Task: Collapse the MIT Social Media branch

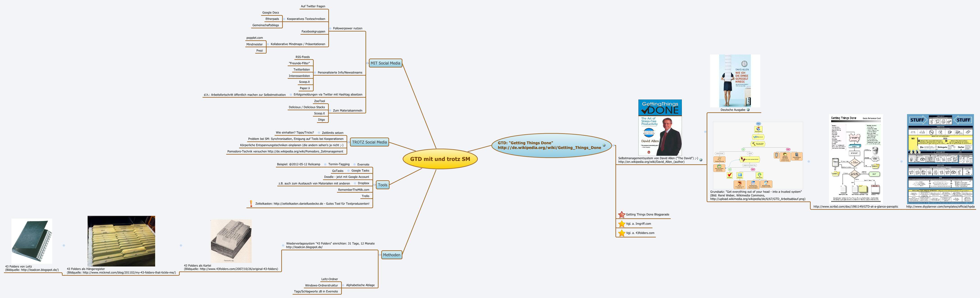Action: pyautogui.click(x=367, y=63)
